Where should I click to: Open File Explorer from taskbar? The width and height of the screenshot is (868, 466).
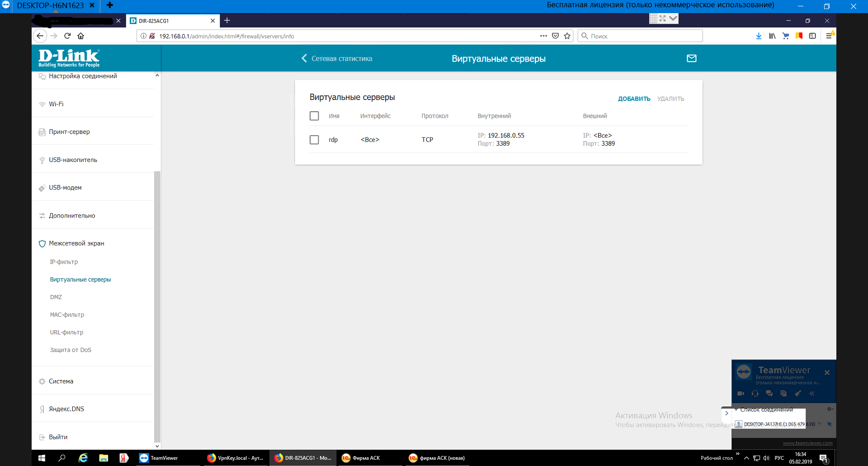click(x=104, y=458)
